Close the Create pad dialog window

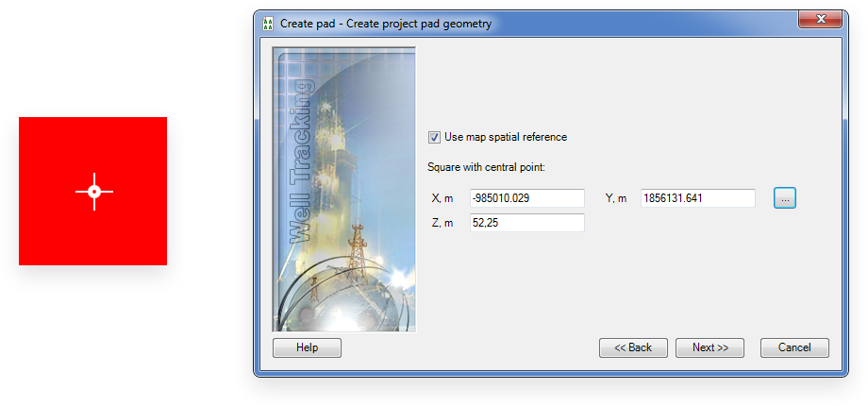click(x=821, y=20)
